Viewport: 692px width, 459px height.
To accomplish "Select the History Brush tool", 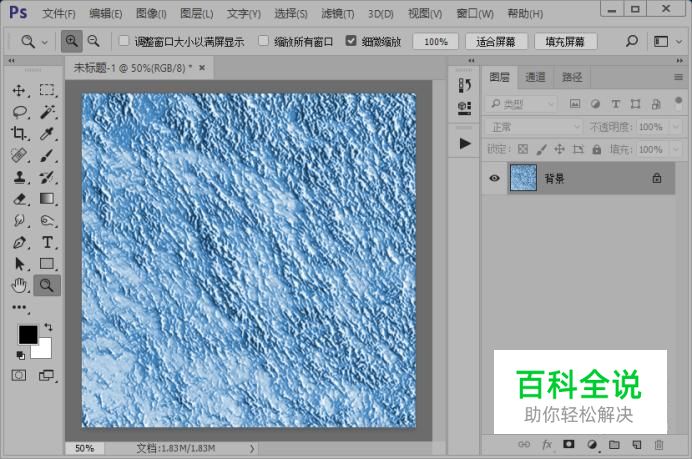I will (x=47, y=177).
